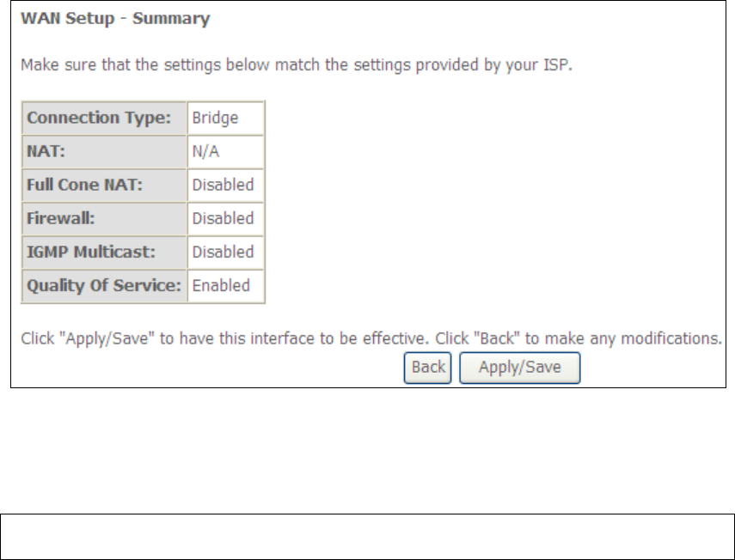Select the Full Cone NAT label cell
Viewport: 735px width, 560px height.
coord(104,185)
